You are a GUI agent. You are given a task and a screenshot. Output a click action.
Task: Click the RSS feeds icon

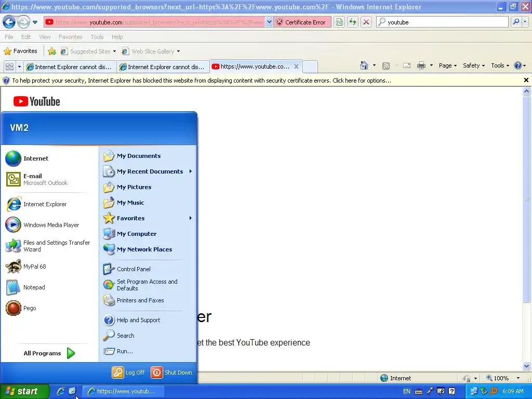(x=386, y=66)
